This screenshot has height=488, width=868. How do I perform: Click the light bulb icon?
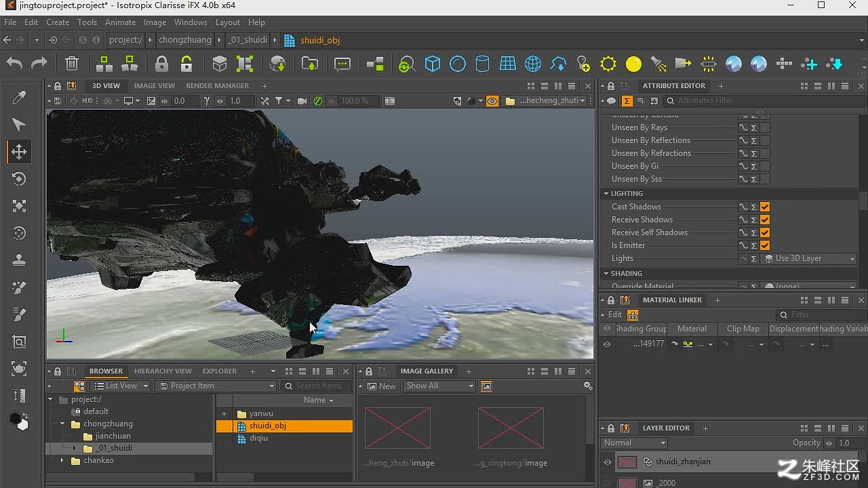[x=583, y=64]
